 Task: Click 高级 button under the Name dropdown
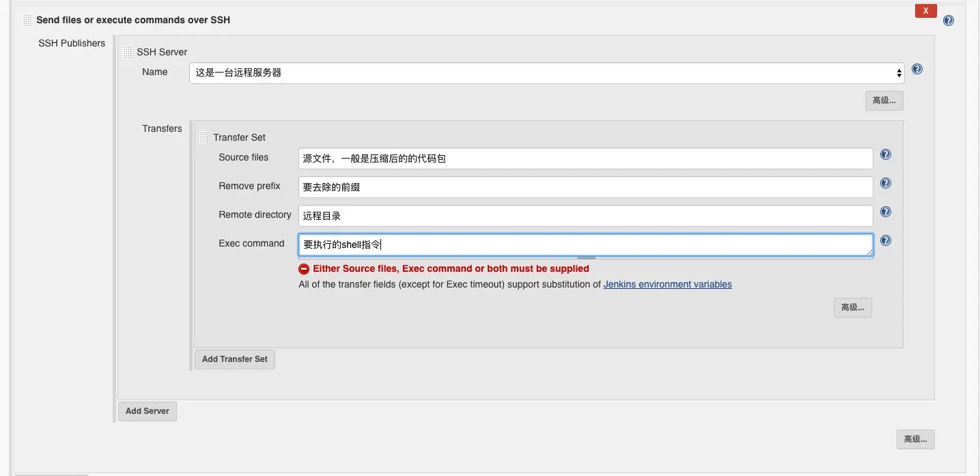[884, 100]
